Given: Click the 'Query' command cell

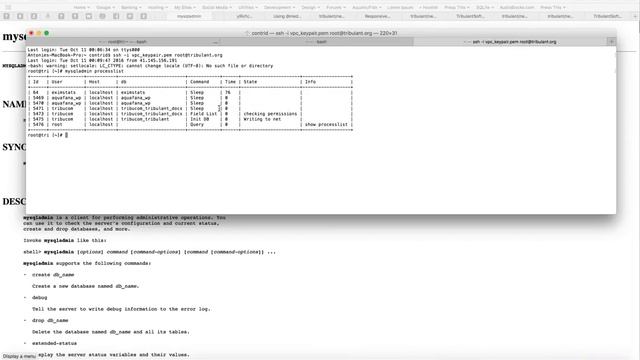Looking at the screenshot, I should pyautogui.click(x=197, y=124).
